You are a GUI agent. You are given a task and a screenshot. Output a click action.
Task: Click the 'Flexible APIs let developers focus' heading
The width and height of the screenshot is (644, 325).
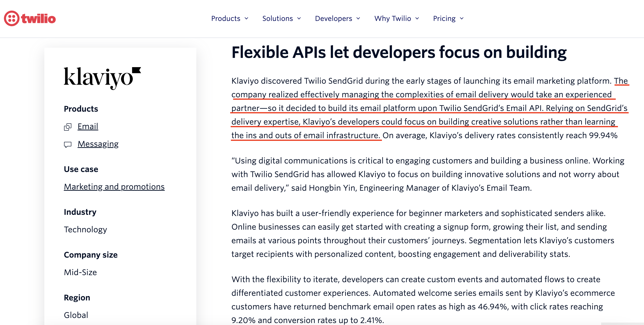(399, 52)
